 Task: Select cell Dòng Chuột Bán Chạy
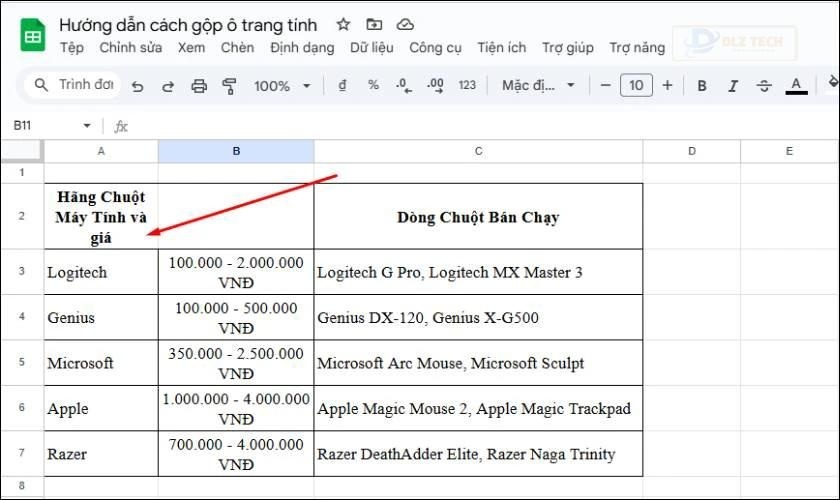click(478, 217)
